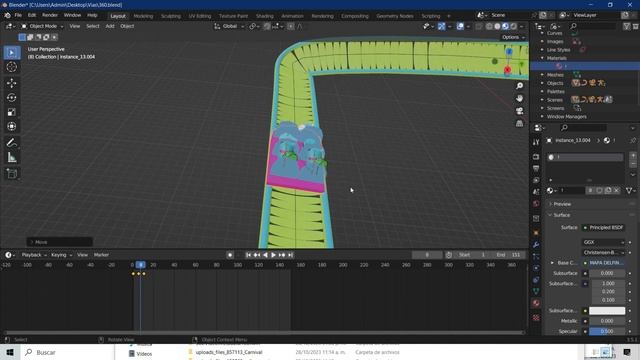
Task: Open the Principled BSDF surface selector
Action: (603, 227)
